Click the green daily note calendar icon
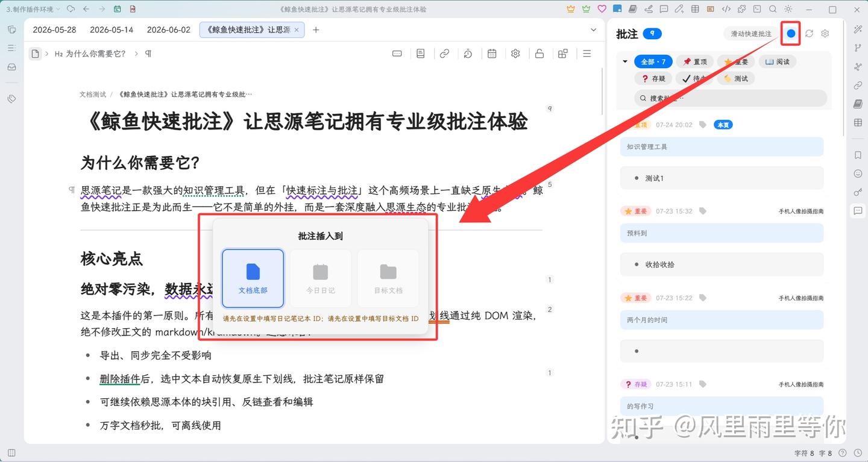The image size is (868, 462). coord(117,9)
